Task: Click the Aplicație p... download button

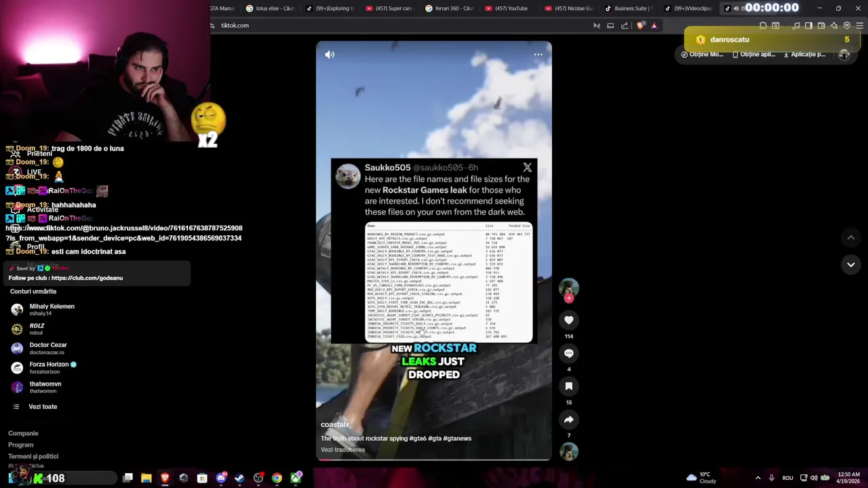Action: pyautogui.click(x=804, y=54)
